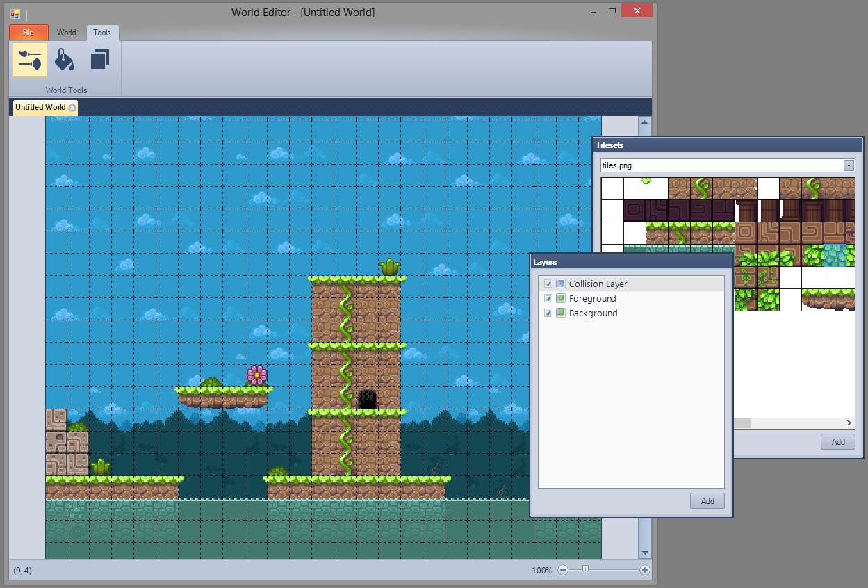Click the World Tools group label
This screenshot has height=588, width=868.
tap(67, 90)
